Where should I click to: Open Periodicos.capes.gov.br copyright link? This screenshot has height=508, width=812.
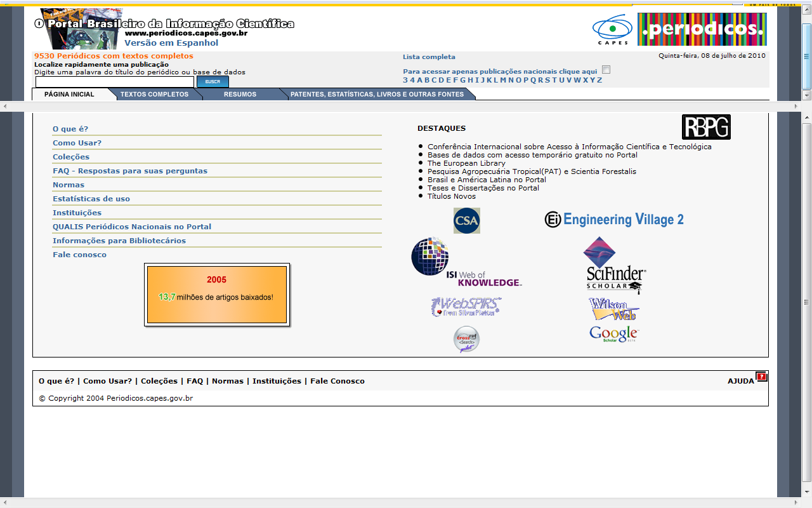pyautogui.click(x=150, y=398)
